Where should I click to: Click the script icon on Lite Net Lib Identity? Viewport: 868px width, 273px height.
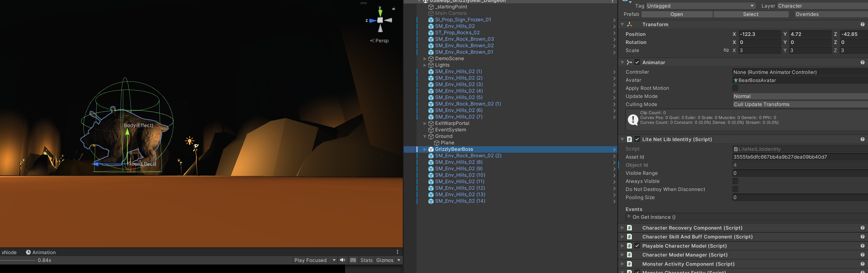coord(629,139)
